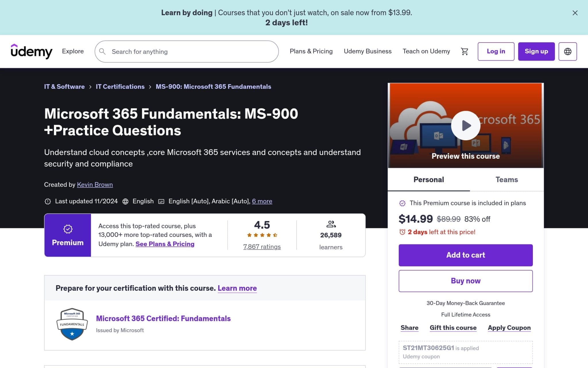This screenshot has width=588, height=368.
Task: Click the 30-Day Money-Back Guarantee text
Action: click(x=465, y=303)
